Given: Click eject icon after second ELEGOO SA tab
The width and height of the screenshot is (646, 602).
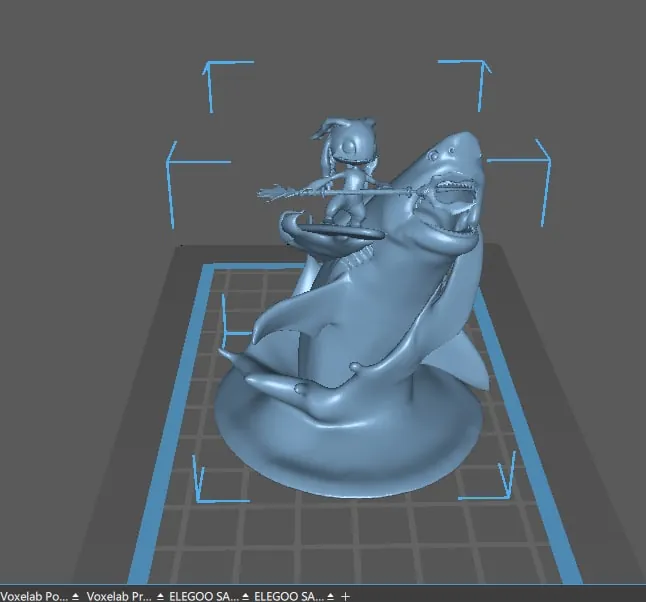Looking at the screenshot, I should pos(331,596).
